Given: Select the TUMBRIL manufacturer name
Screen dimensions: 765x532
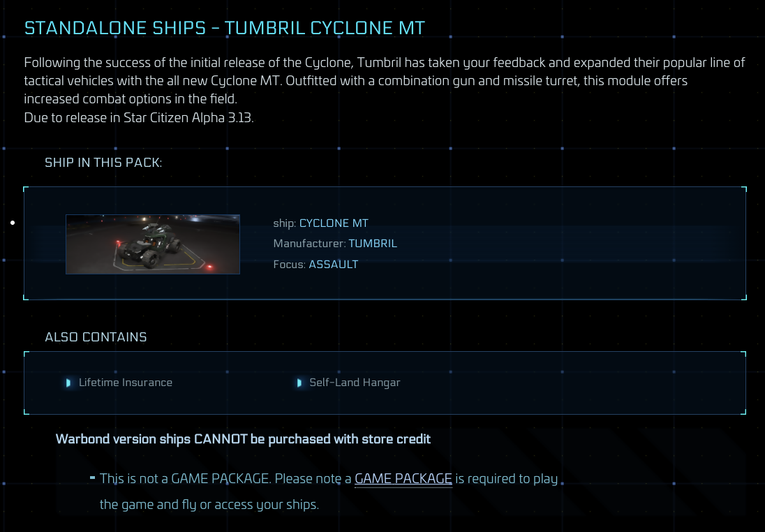Looking at the screenshot, I should [x=373, y=244].
